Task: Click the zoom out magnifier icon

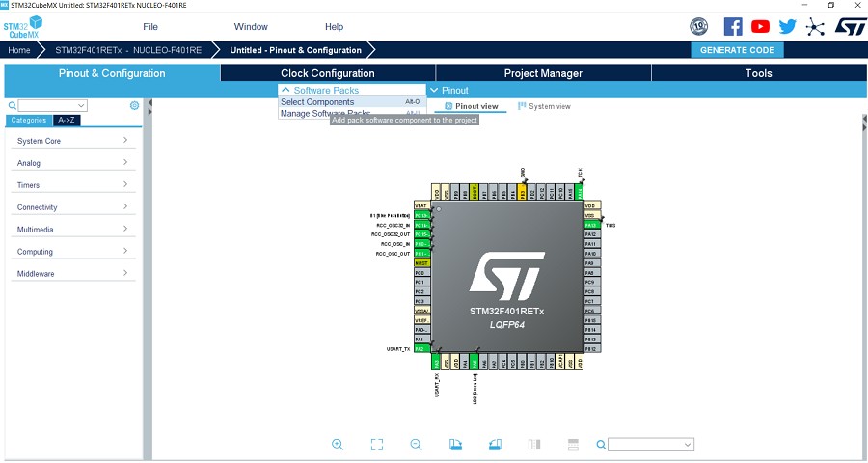Action: click(416, 444)
